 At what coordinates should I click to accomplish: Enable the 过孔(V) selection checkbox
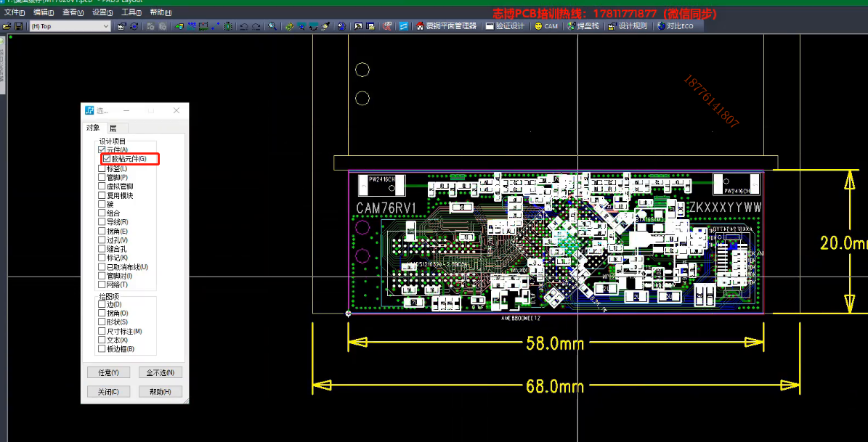[x=102, y=239]
